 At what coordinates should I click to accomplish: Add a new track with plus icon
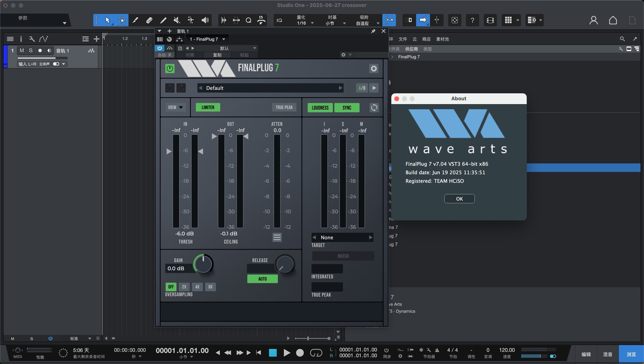96,39
